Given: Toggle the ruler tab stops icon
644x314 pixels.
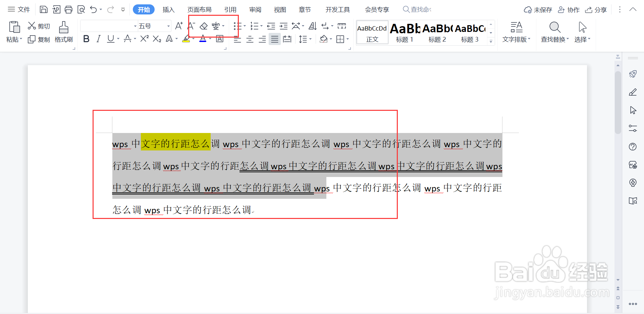Looking at the screenshot, I should [x=342, y=26].
